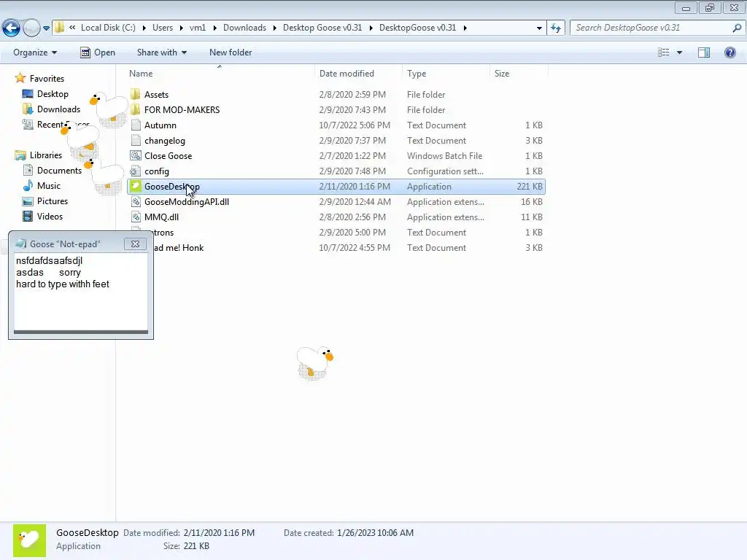747x560 pixels.
Task: Open the view options dropdown arrow
Action: (679, 52)
